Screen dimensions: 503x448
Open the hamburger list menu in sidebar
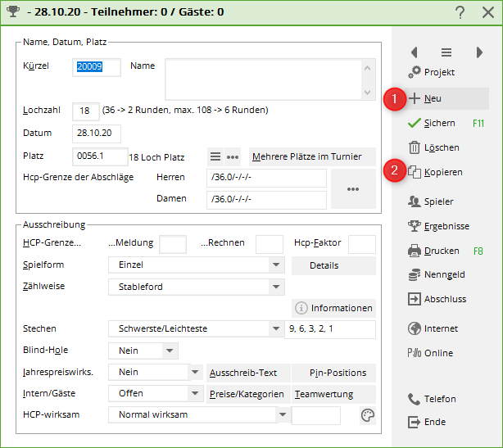tap(446, 52)
